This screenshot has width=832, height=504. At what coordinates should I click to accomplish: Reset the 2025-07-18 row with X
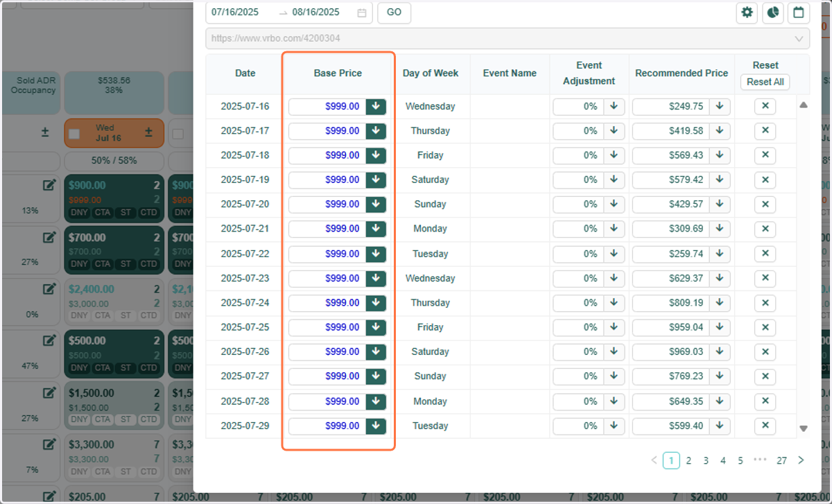(765, 155)
